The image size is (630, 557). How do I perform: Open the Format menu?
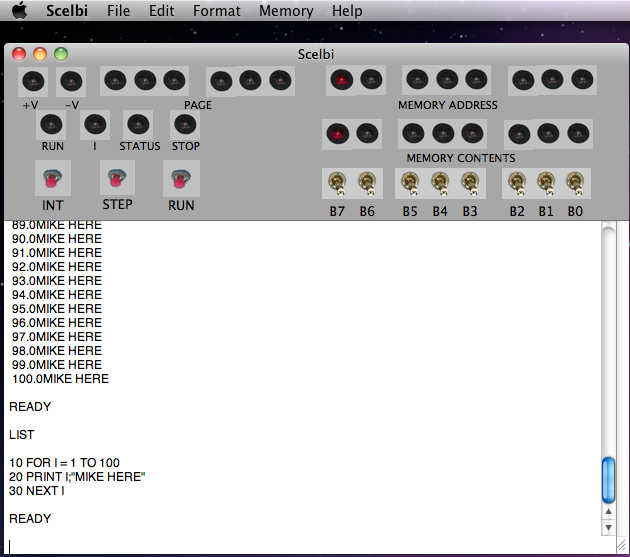(217, 10)
